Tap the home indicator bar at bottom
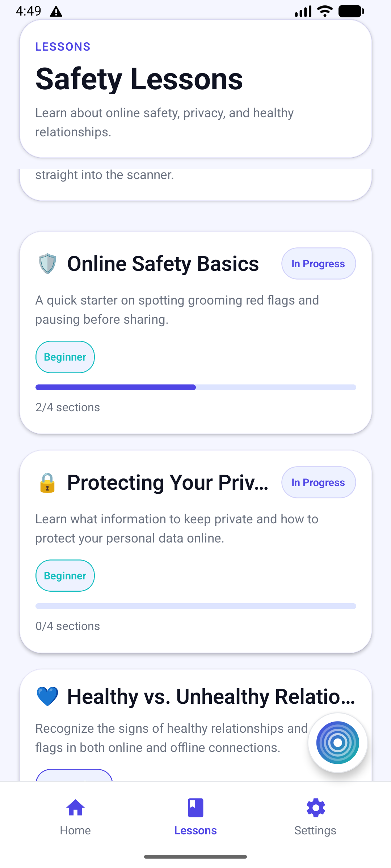391x868 pixels. pyautogui.click(x=195, y=856)
